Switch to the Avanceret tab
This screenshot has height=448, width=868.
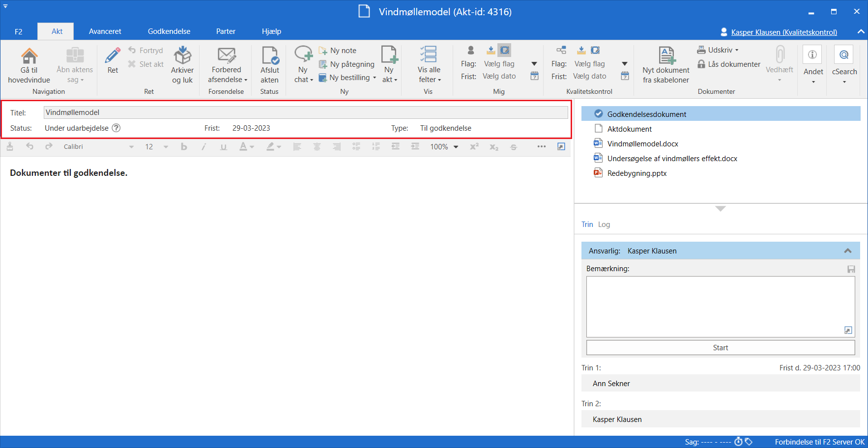click(x=105, y=31)
